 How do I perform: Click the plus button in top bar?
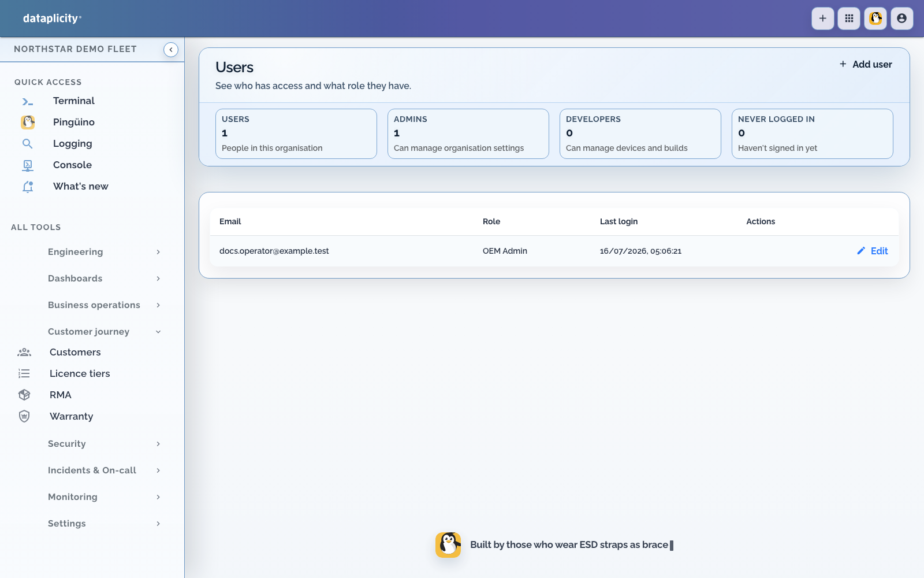pos(822,18)
